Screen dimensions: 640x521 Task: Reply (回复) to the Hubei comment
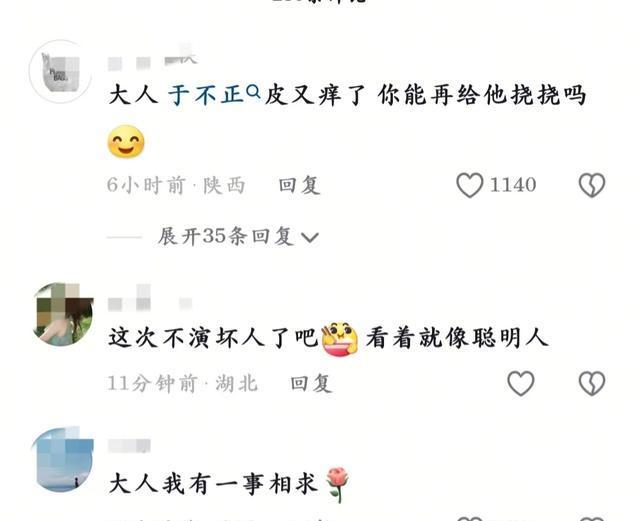[311, 383]
